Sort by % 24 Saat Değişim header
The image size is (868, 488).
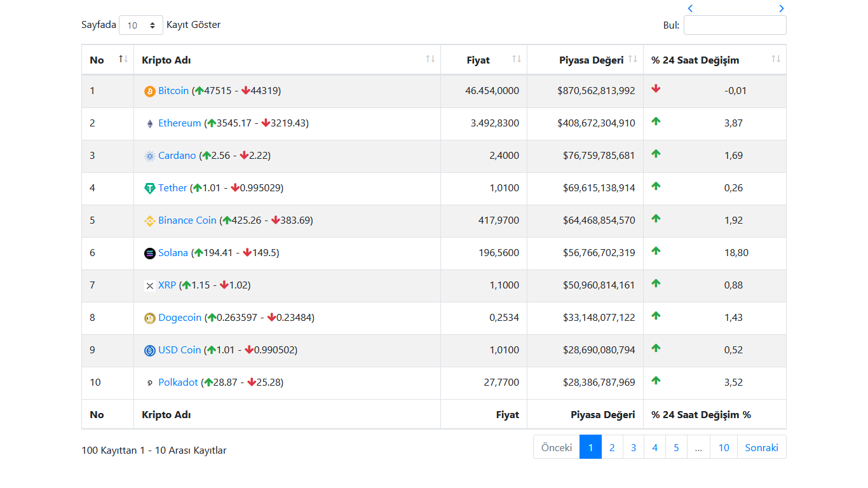pos(715,60)
